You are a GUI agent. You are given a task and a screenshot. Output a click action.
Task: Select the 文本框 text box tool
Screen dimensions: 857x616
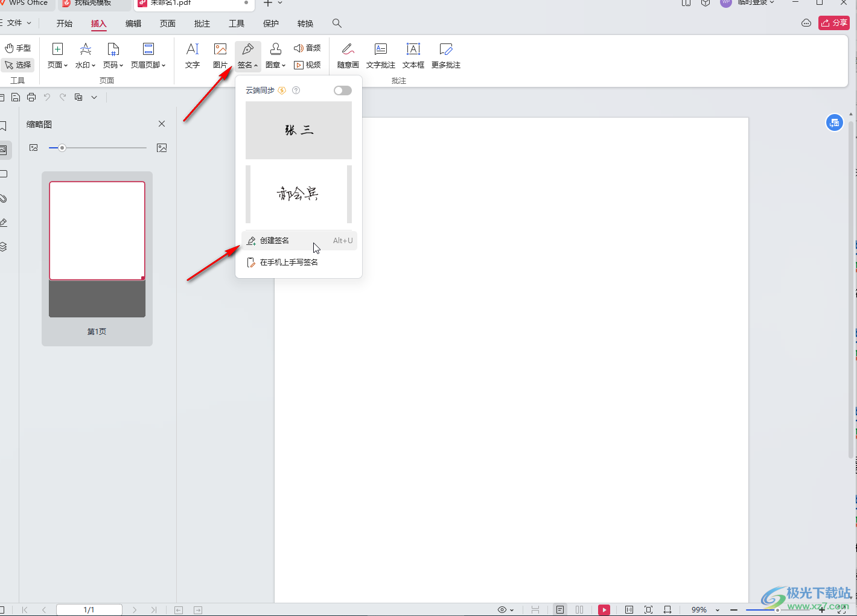413,56
